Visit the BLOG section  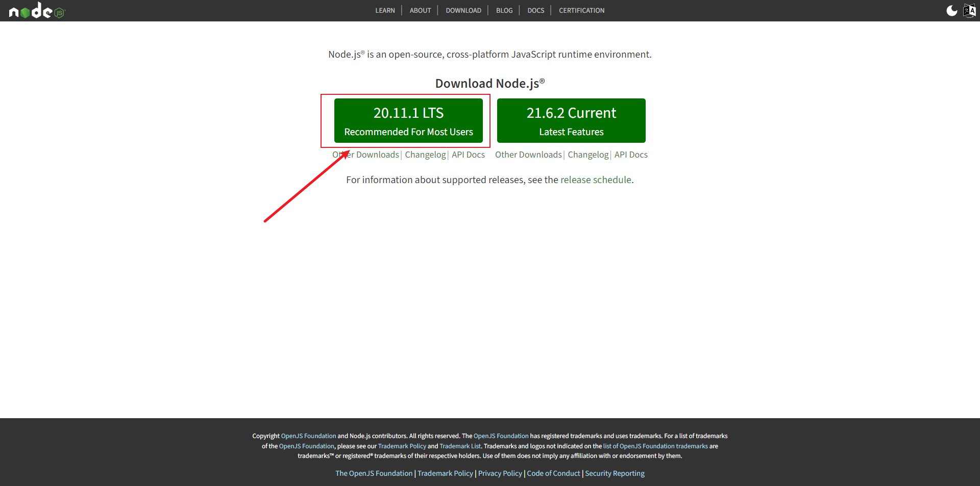[x=504, y=11]
